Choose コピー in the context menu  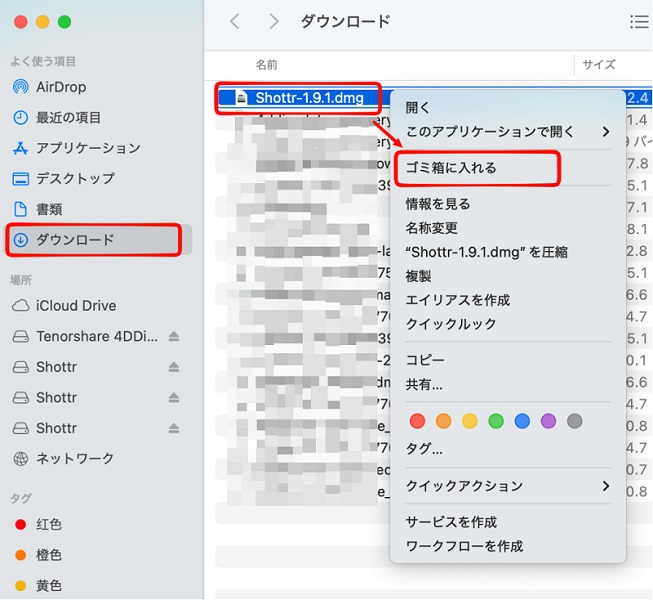[425, 360]
